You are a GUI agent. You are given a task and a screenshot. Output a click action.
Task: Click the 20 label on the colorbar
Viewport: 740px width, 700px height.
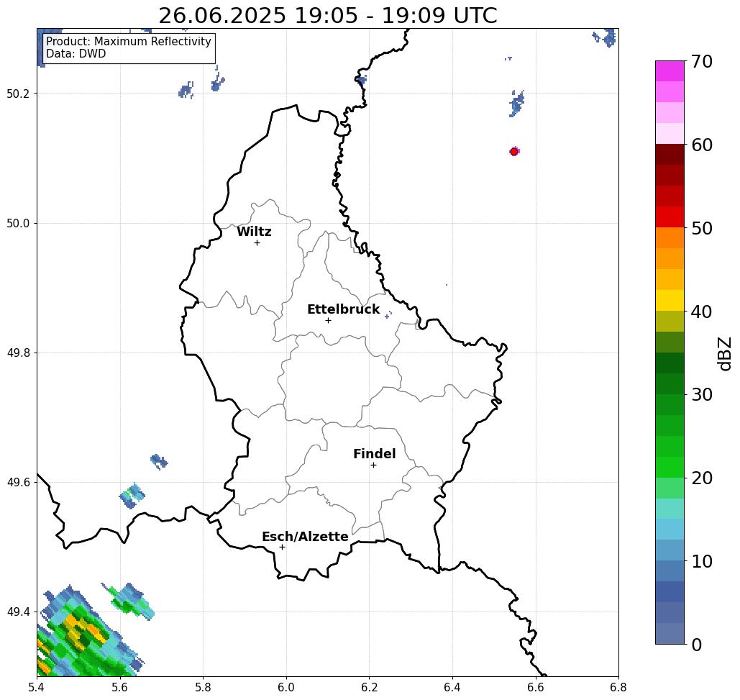702,478
